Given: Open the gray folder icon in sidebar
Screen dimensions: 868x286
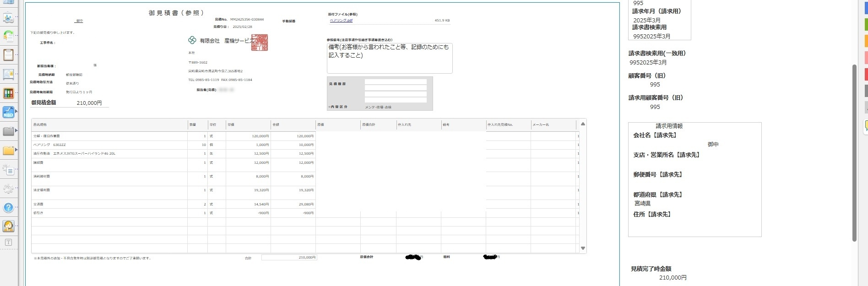Looking at the screenshot, I should coord(8,131).
